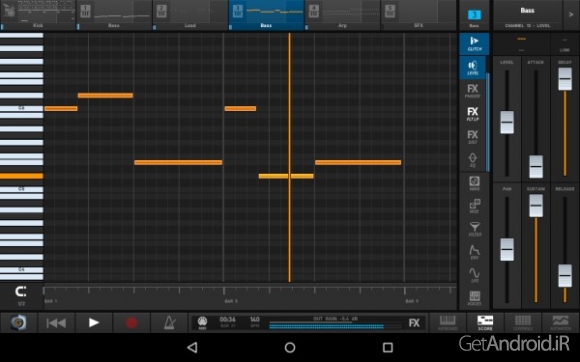This screenshot has width=580, height=362.
Task: Adjust the Decay fader
Action: (565, 79)
